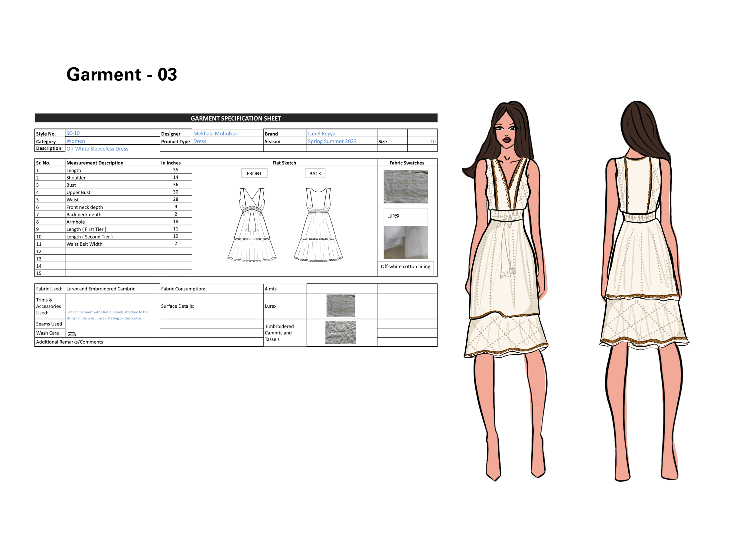Select the front flat sketch dress
The width and height of the screenshot is (756, 534).
pos(252,225)
